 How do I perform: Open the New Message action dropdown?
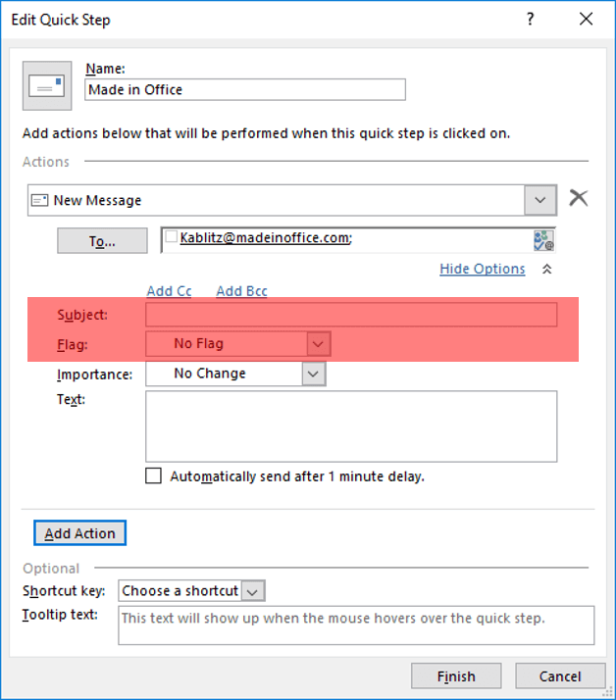[x=539, y=200]
